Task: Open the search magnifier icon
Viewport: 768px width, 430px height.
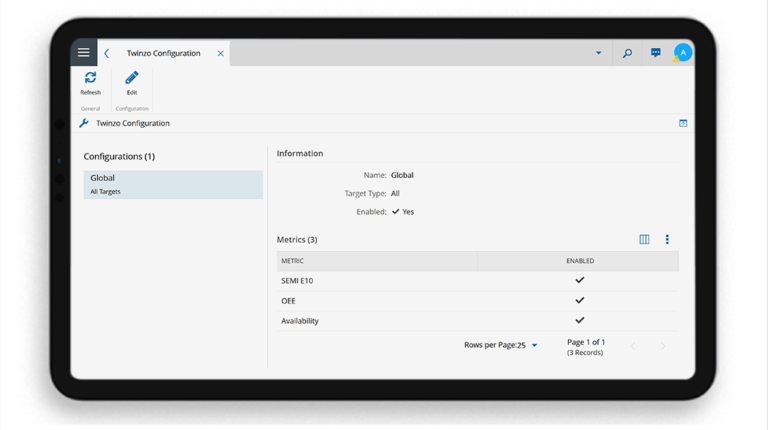Action: point(627,53)
